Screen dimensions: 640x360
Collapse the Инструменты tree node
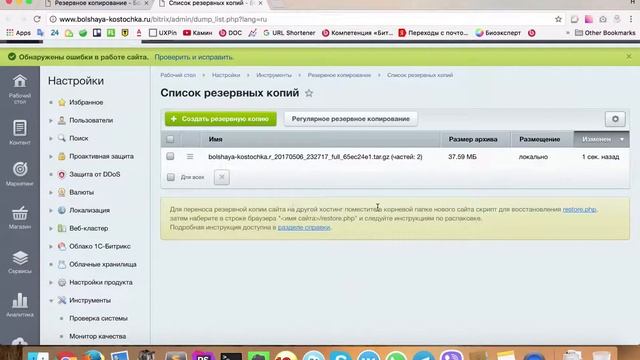coord(51,300)
